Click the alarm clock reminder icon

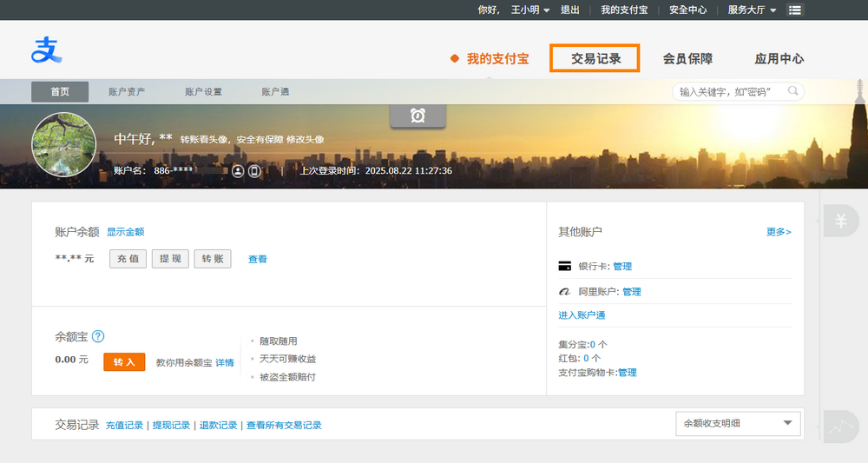418,116
